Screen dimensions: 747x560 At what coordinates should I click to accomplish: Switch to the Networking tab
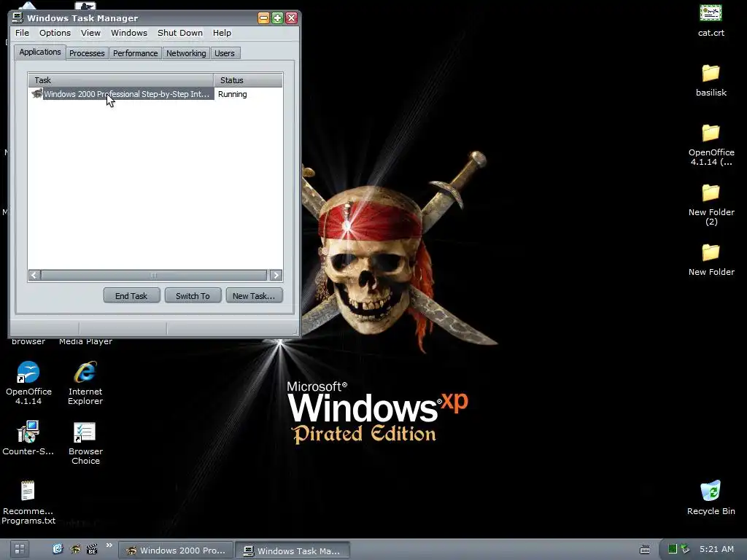186,53
